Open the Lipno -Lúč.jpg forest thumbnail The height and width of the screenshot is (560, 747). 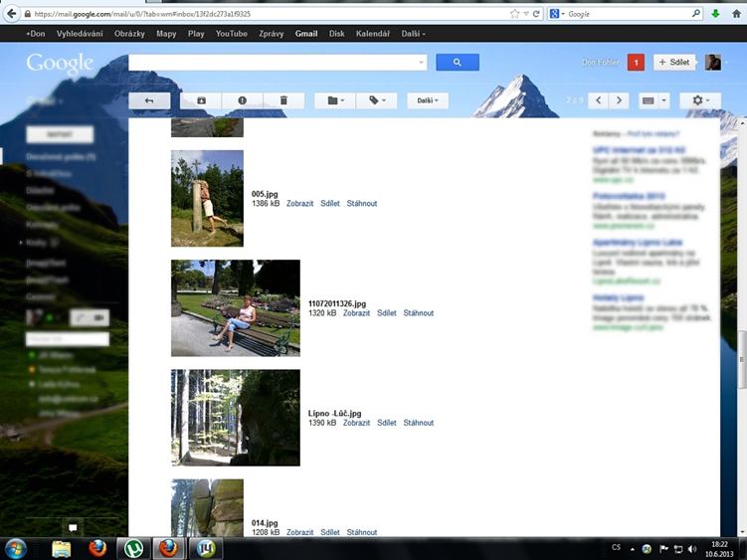tap(236, 418)
